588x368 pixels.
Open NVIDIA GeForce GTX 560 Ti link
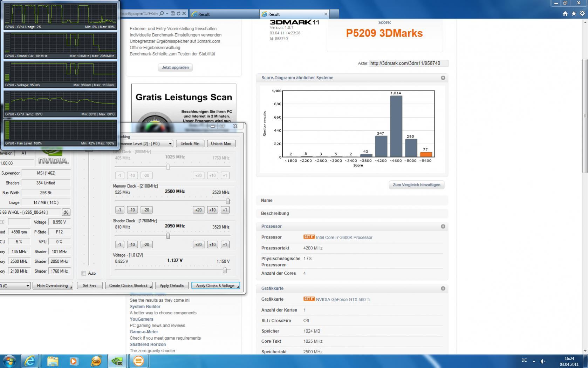(343, 300)
